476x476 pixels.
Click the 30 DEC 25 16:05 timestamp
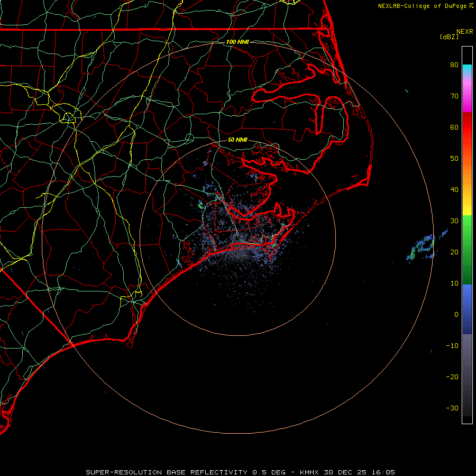(360, 472)
